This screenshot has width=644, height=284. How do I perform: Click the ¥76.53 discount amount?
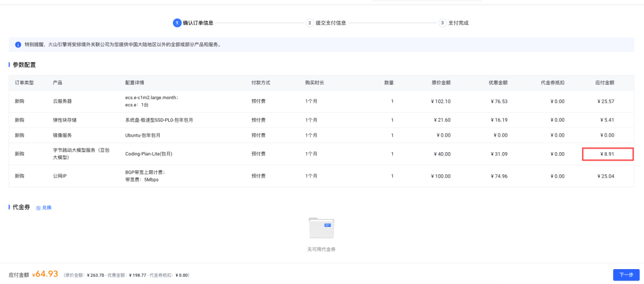click(499, 101)
